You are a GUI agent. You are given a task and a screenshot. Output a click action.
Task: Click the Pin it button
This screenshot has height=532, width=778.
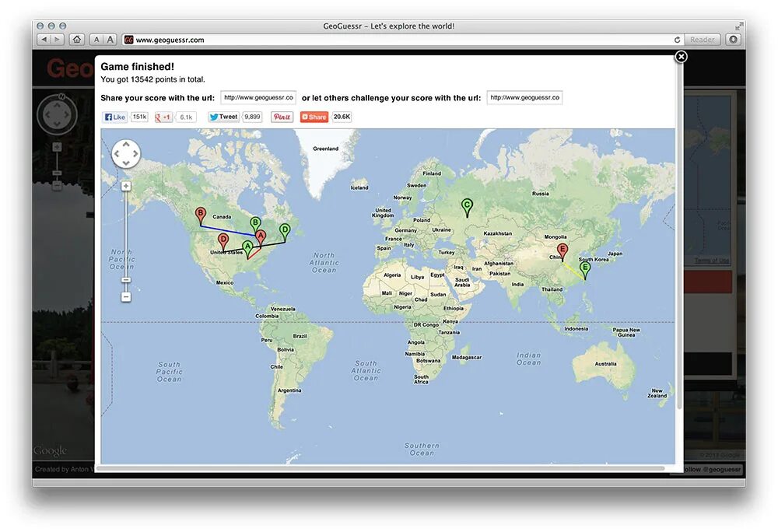282,117
